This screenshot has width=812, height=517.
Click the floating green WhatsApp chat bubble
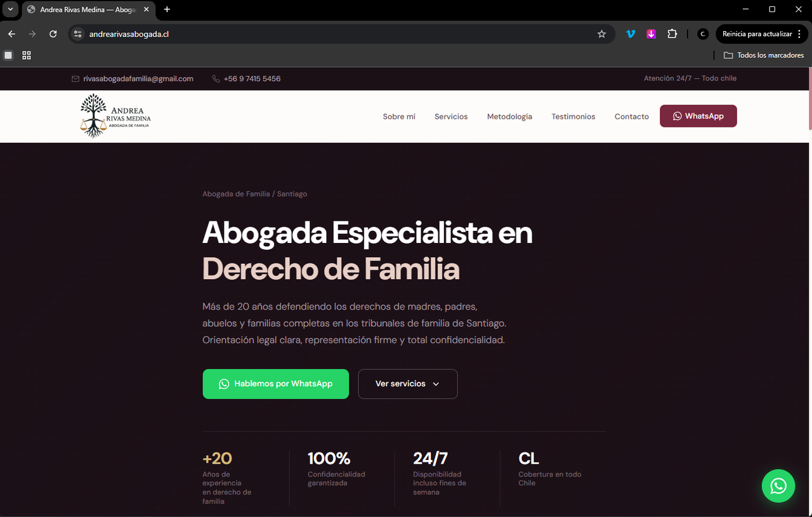[x=778, y=486]
